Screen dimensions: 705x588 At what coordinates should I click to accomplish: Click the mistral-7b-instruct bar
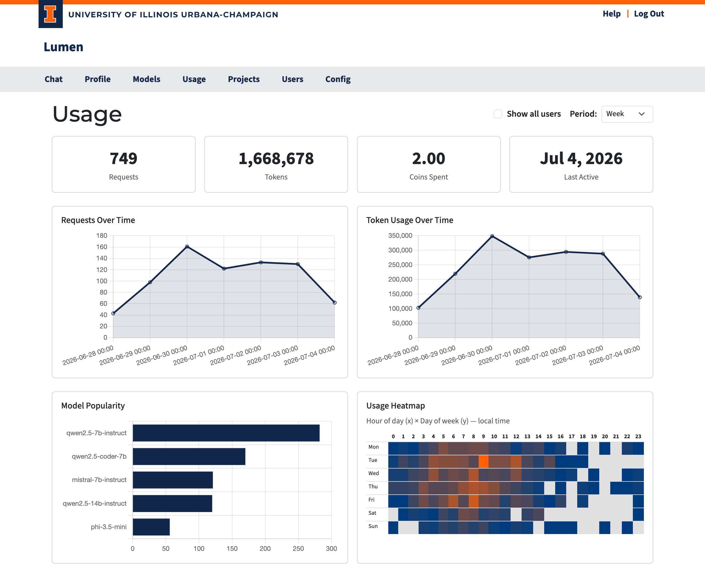click(173, 480)
